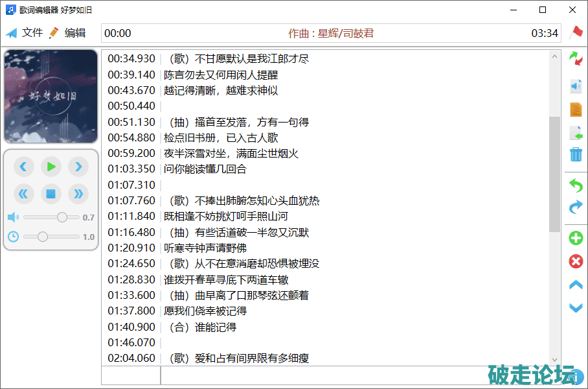588x389 pixels.
Task: Click the double-arrow rewind button
Action: pos(24,193)
